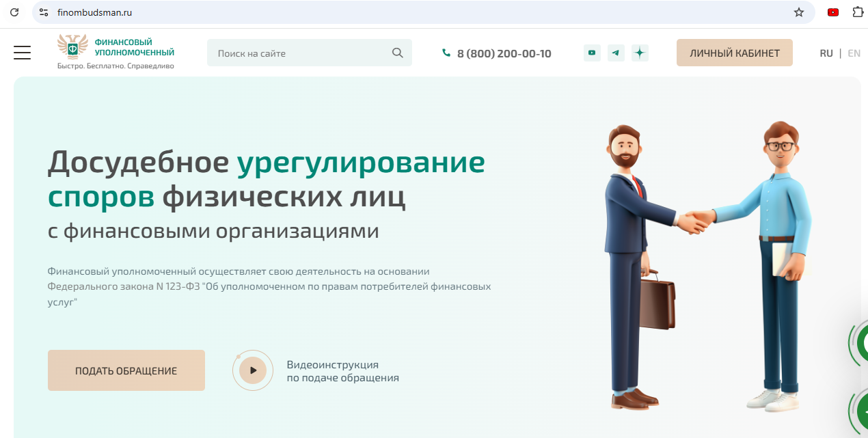Open the Telegram channel icon
The height and width of the screenshot is (438, 868).
pos(616,53)
